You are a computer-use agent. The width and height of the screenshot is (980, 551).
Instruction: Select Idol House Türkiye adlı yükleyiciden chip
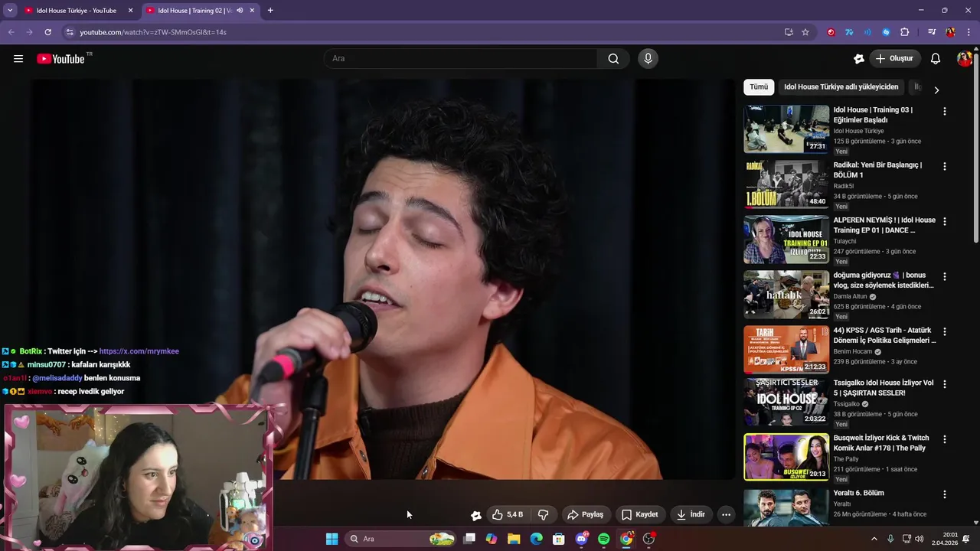click(841, 87)
